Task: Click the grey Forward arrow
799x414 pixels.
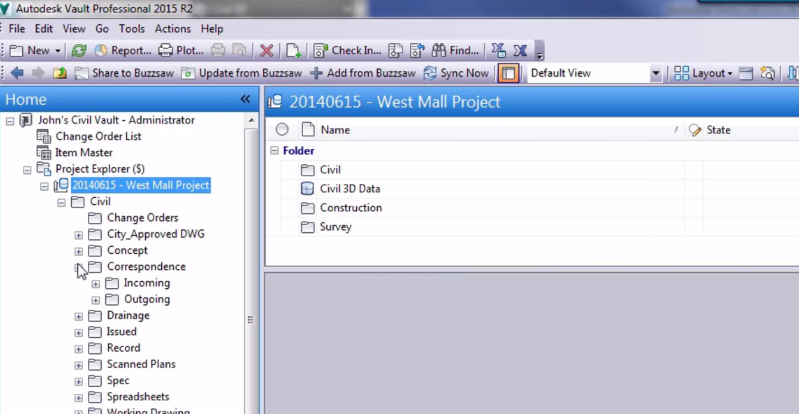Action: [x=38, y=73]
